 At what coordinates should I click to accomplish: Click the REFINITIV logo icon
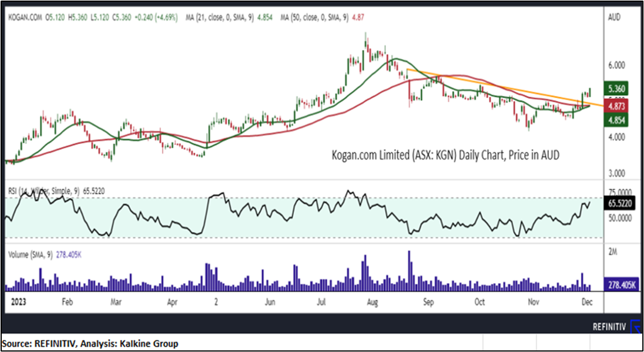[636, 327]
